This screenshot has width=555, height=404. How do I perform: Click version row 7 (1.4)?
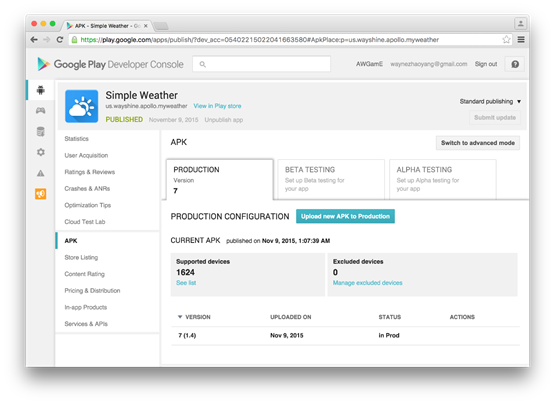tap(345, 335)
